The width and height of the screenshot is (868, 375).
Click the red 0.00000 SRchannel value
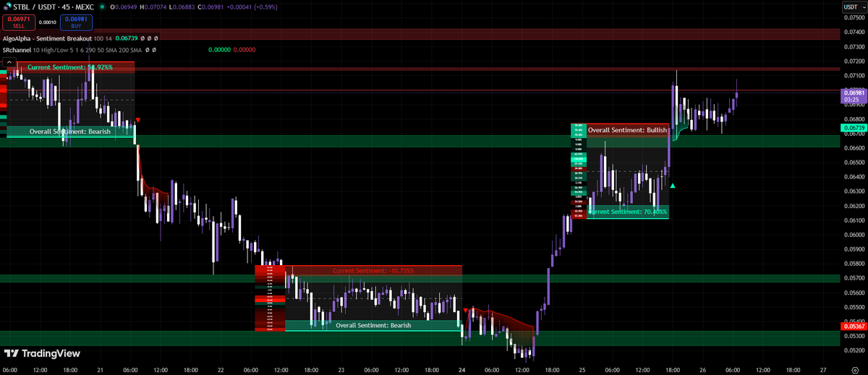[244, 50]
